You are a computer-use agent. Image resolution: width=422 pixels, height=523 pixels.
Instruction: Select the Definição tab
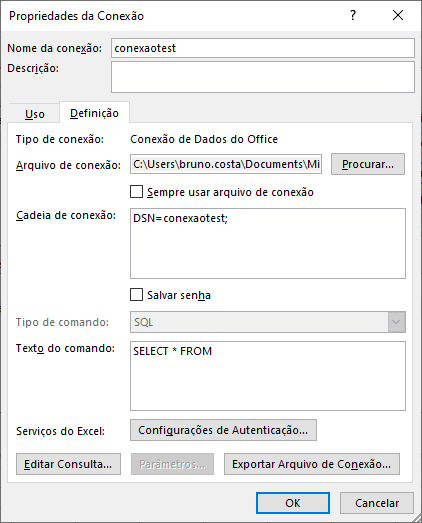[x=94, y=113]
